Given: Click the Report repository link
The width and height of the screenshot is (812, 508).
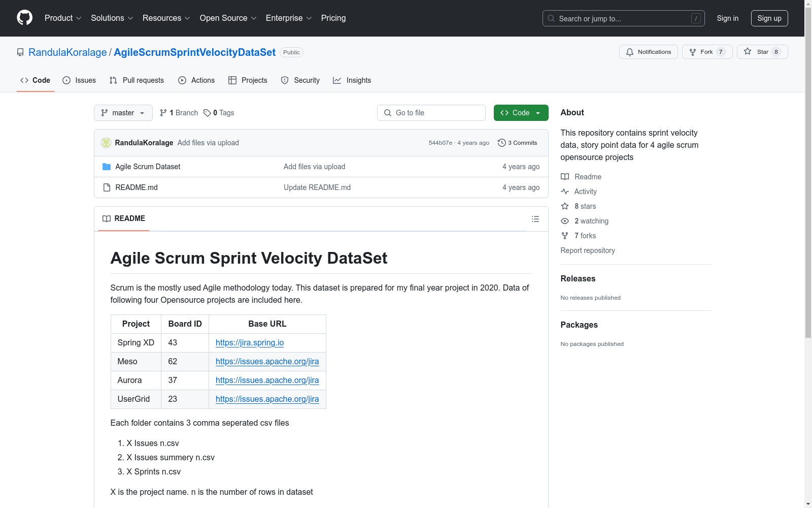Looking at the screenshot, I should [588, 250].
